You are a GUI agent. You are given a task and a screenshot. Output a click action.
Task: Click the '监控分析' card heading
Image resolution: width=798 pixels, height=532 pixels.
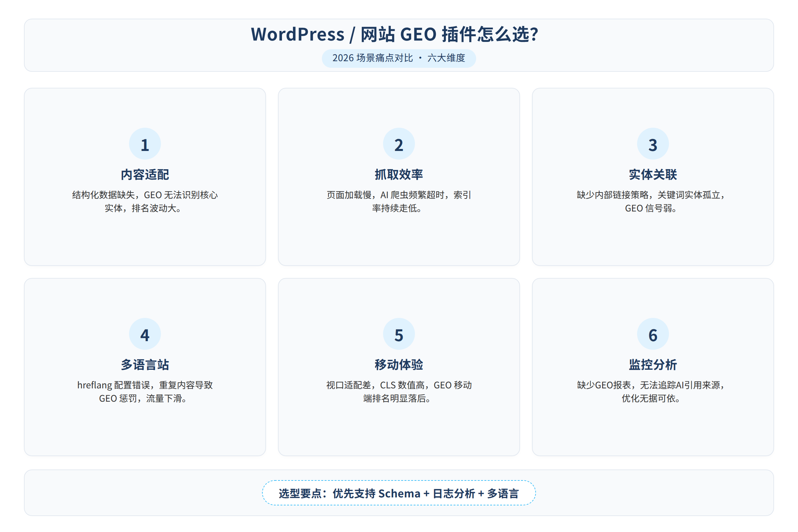[x=653, y=365]
